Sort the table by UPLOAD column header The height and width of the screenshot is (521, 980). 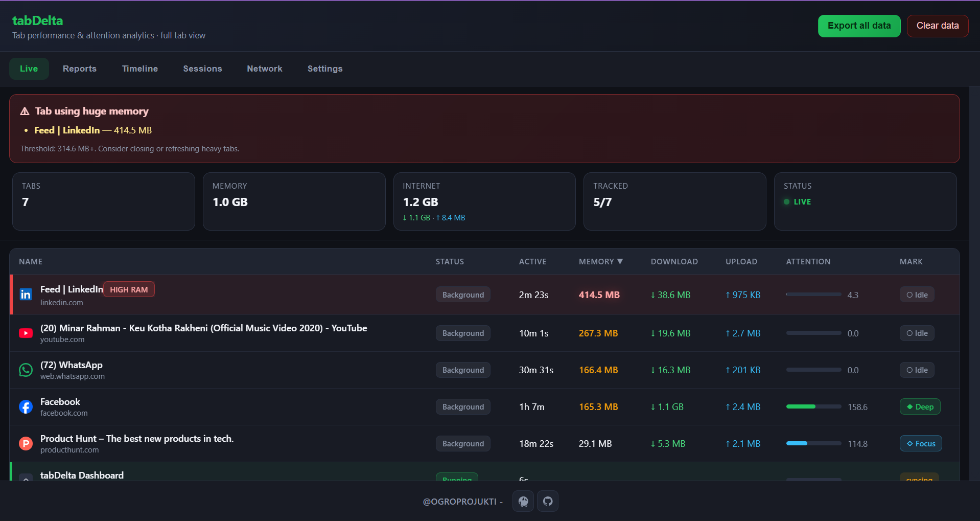[741, 262]
